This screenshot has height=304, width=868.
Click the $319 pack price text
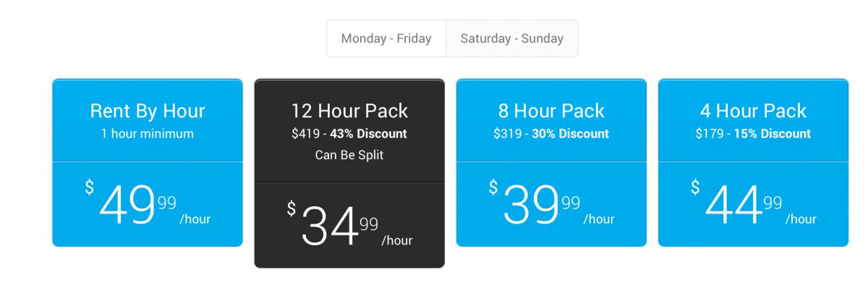508,134
